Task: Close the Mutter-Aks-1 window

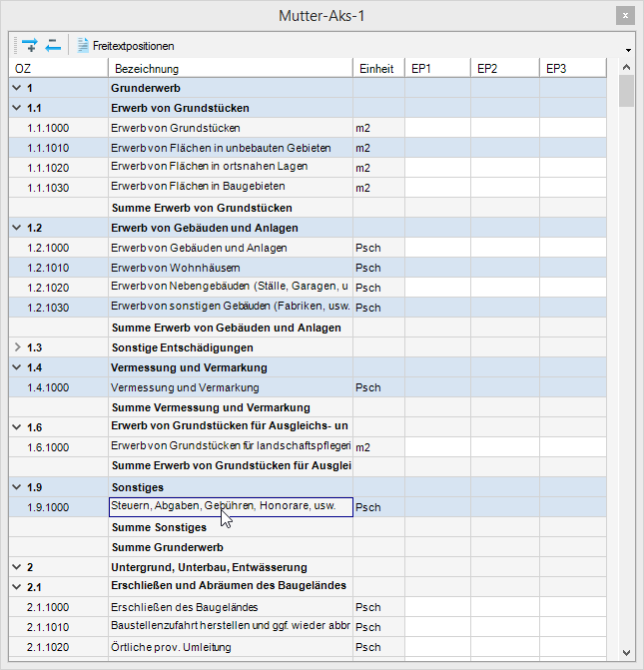Action: (625, 16)
